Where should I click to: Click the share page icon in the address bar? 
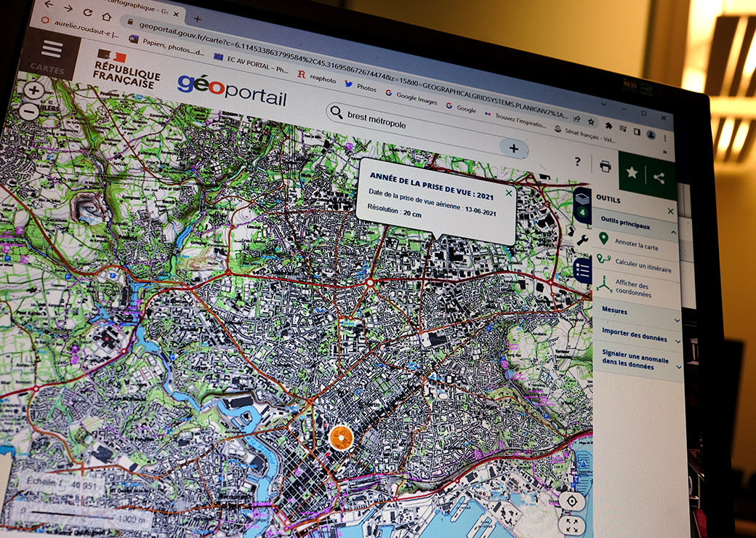[576, 119]
